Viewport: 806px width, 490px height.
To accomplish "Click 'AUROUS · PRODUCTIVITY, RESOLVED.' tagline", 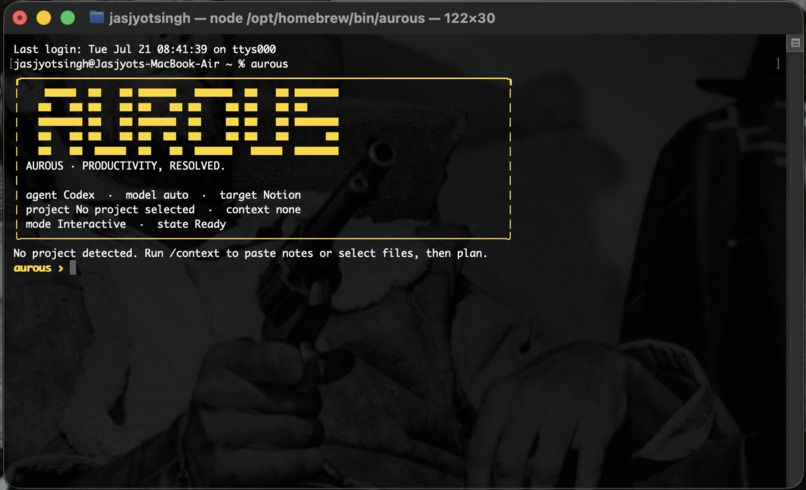I will tap(125, 166).
